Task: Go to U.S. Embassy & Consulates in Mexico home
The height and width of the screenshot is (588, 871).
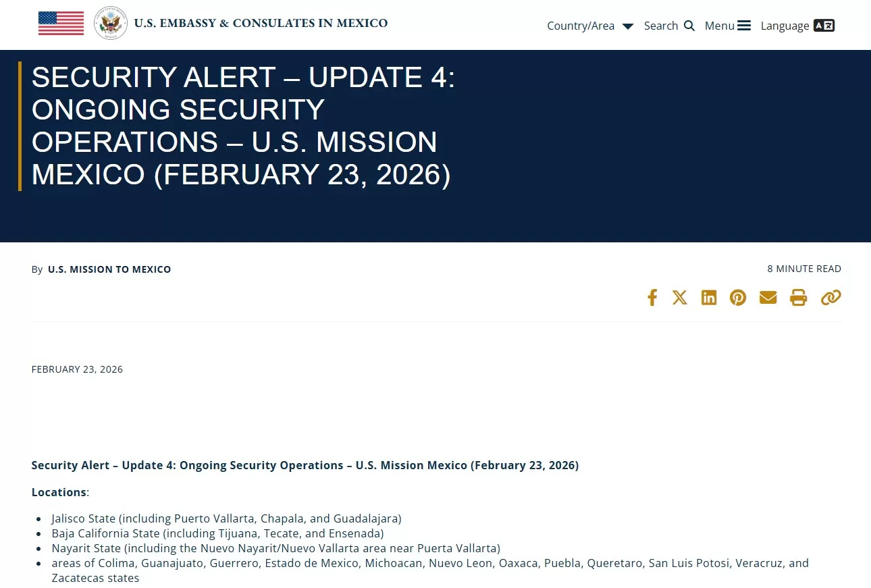Action: click(x=261, y=24)
